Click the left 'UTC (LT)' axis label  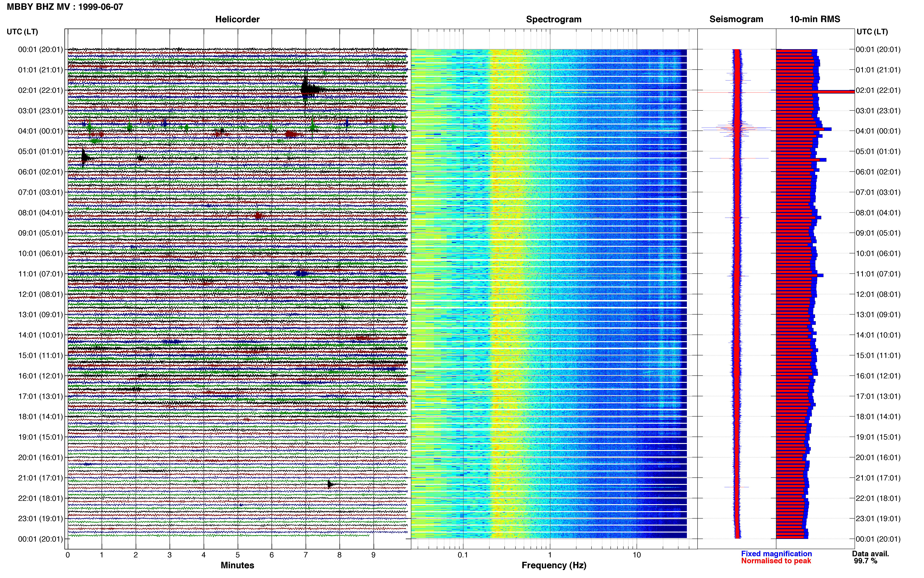[x=22, y=32]
